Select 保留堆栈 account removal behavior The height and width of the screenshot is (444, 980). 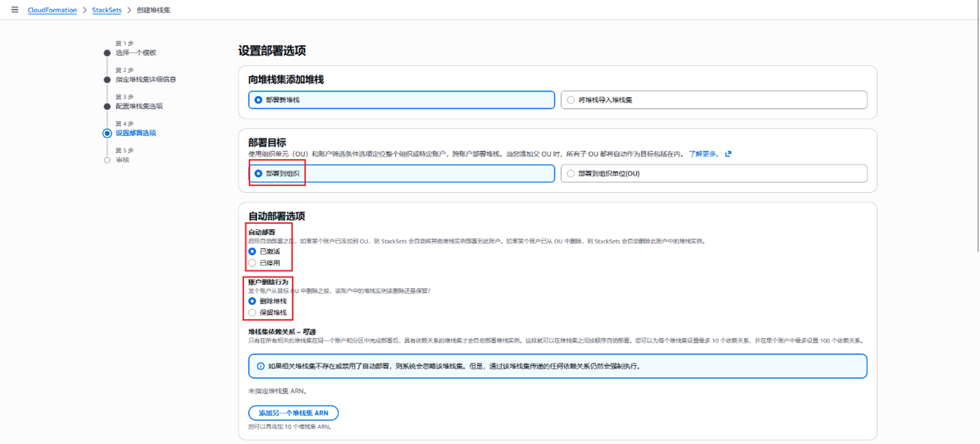pos(252,313)
